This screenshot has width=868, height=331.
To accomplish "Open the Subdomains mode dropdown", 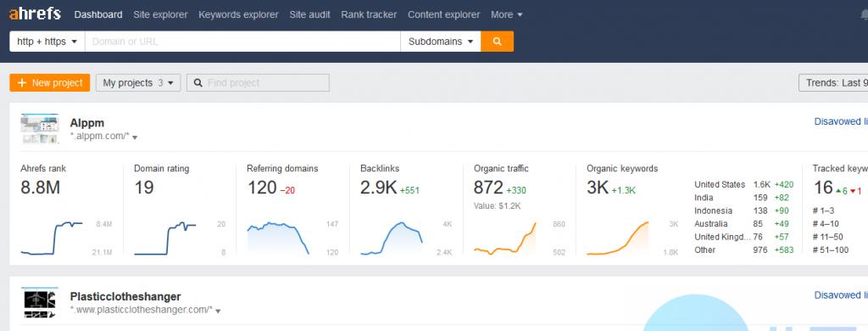I will tap(441, 42).
